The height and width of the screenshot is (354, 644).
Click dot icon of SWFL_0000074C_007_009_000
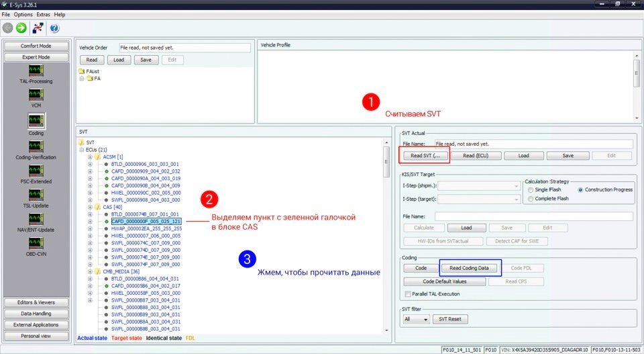[x=107, y=243]
